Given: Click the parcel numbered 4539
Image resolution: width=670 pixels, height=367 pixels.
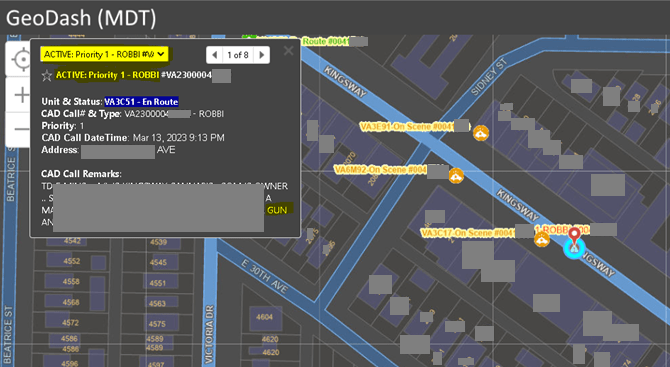Looking at the screenshot, I should coord(158,242).
